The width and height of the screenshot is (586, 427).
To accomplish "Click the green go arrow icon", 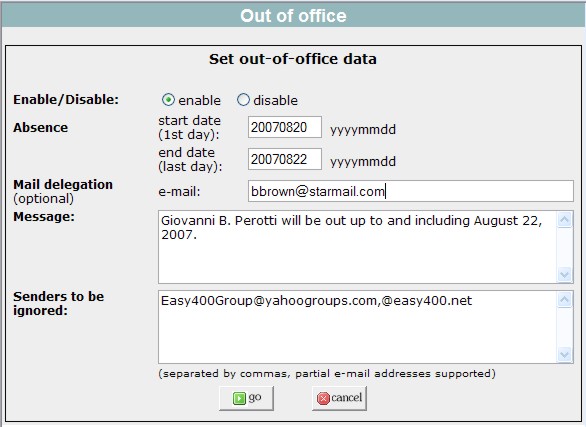I will pos(239,398).
